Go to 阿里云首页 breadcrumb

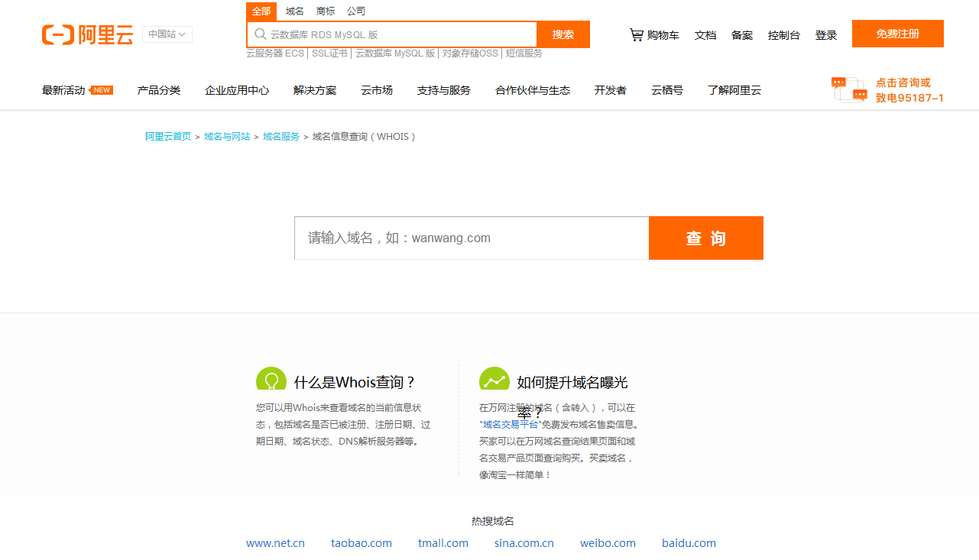point(168,137)
